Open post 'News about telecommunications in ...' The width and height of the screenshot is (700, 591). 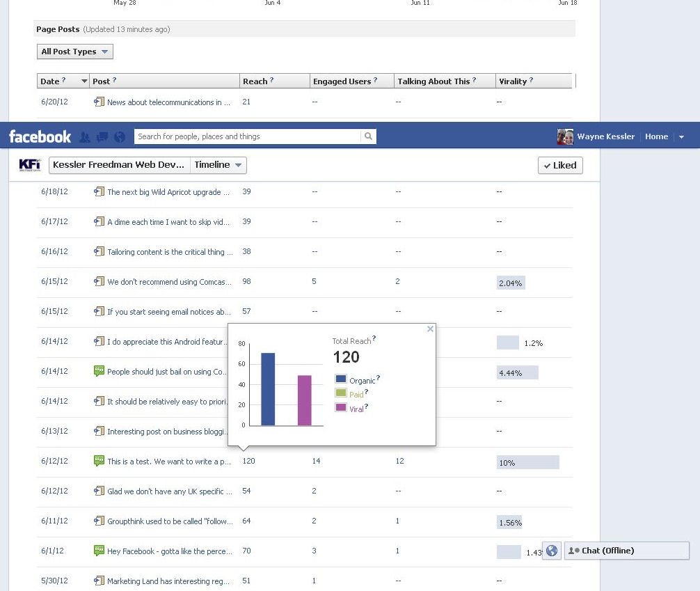pos(169,102)
